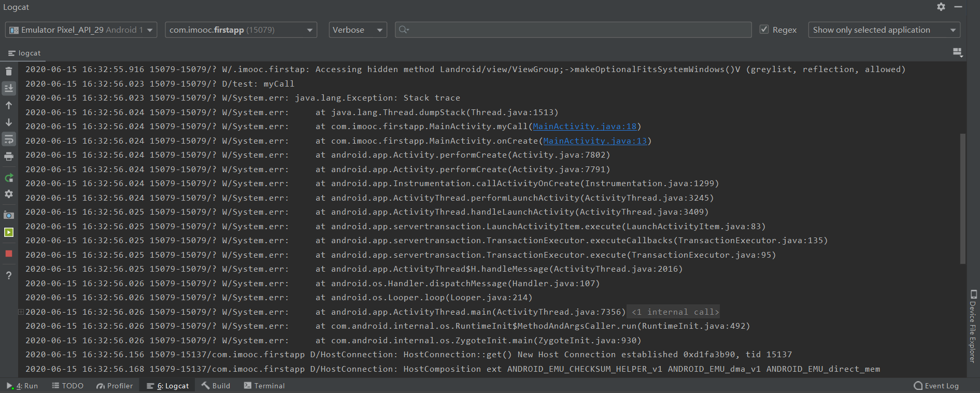The image size is (980, 393).
Task: Open the Build tab
Action: [216, 386]
